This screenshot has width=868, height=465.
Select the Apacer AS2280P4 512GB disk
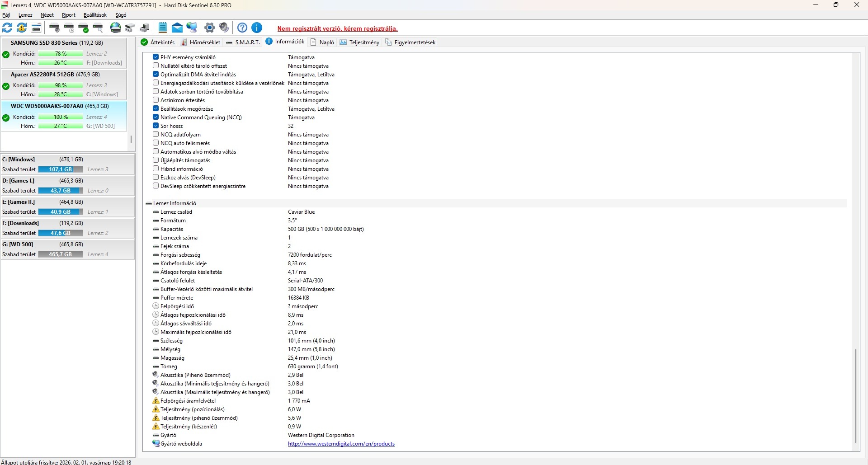point(64,85)
